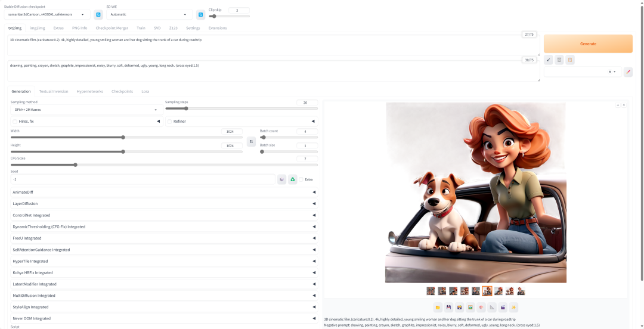Open the Textual Inversion sub-tab

(x=54, y=91)
